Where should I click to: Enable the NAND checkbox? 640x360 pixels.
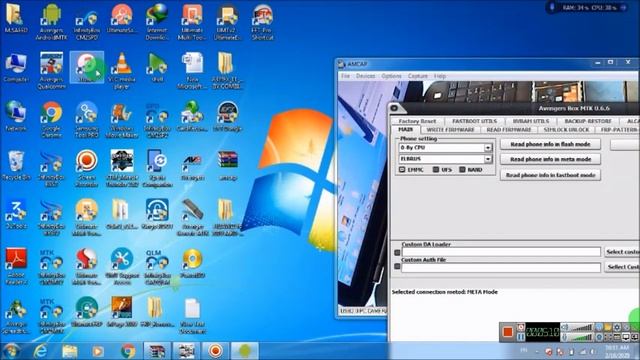(462, 169)
